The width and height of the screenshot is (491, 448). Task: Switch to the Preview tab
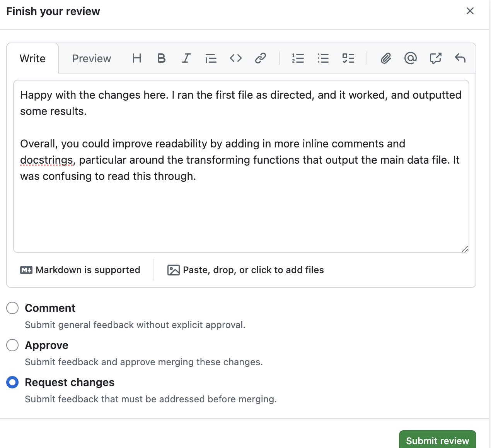tap(91, 58)
